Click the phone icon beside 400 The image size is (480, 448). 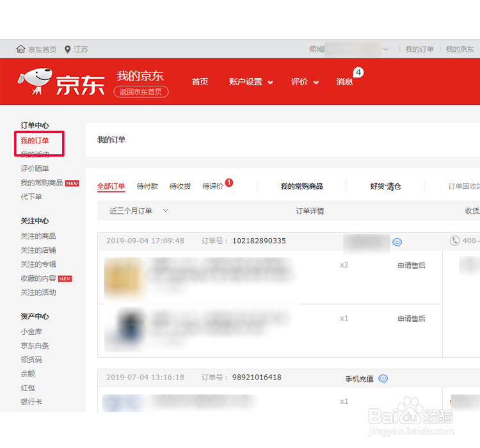[455, 241]
